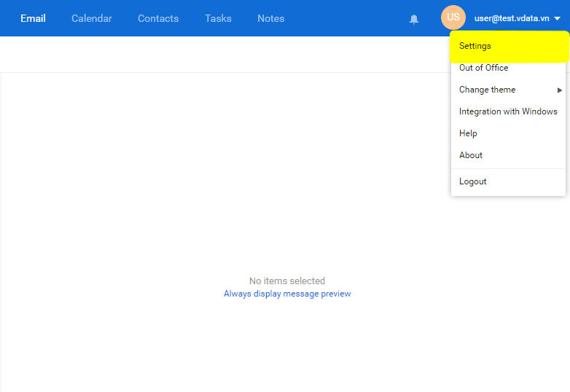
Task: Open the Calendar tab
Action: pos(92,18)
